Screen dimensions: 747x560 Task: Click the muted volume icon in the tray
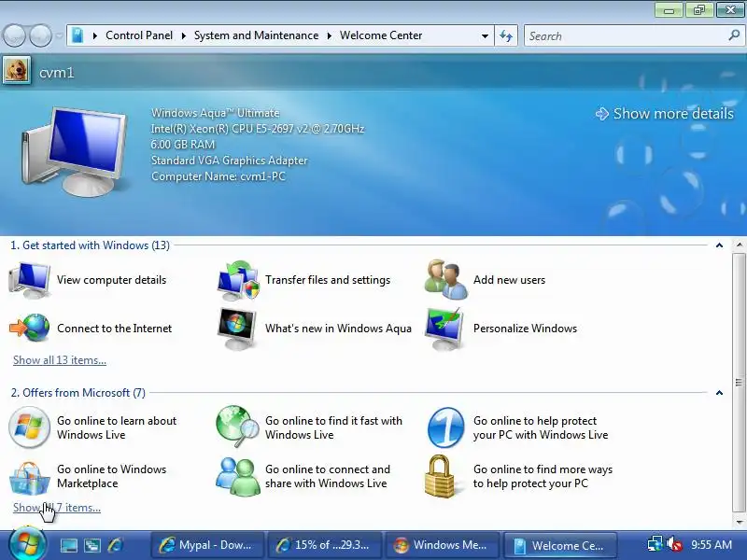pos(675,544)
